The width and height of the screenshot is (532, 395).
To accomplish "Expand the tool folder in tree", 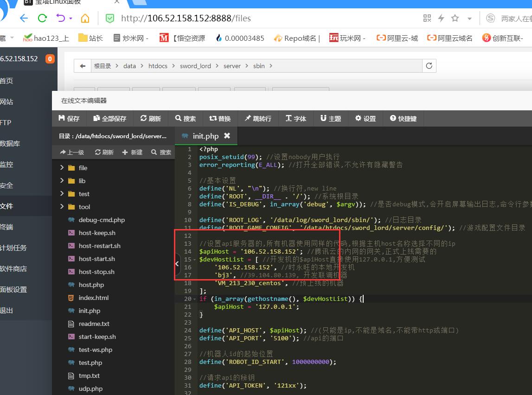I will click(62, 207).
